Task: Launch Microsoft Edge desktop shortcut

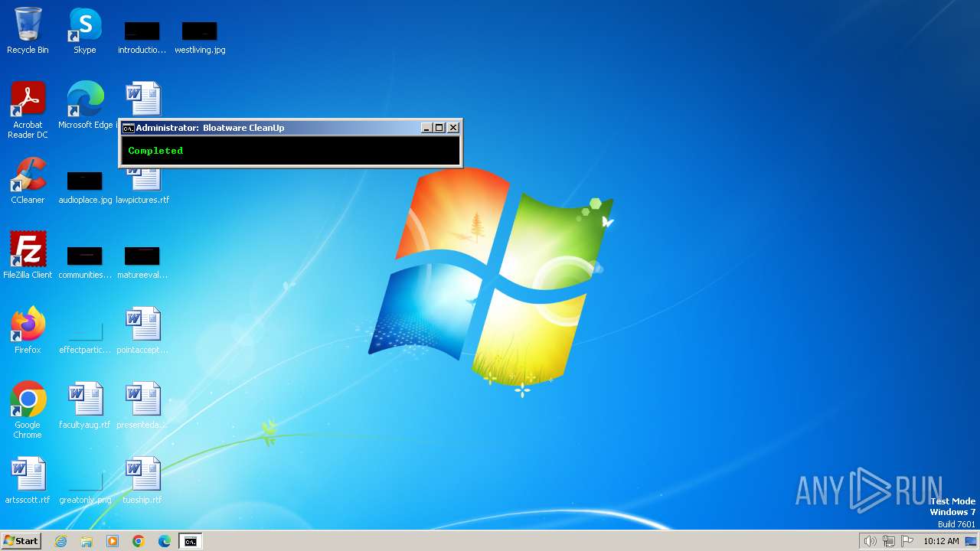Action: point(86,106)
